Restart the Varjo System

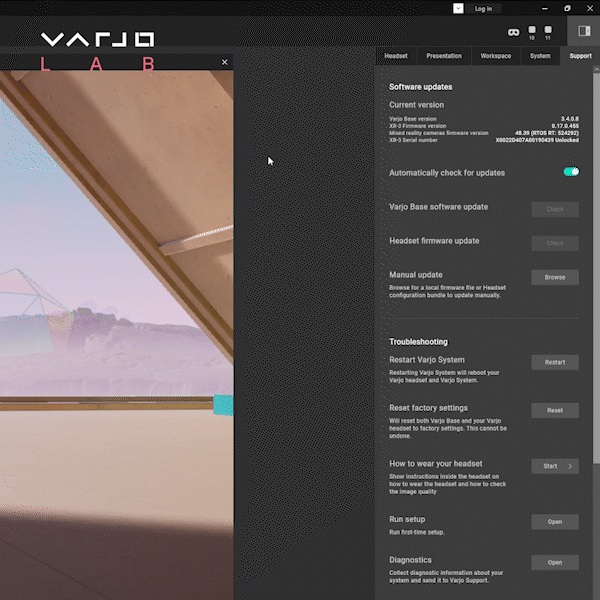pyautogui.click(x=555, y=362)
